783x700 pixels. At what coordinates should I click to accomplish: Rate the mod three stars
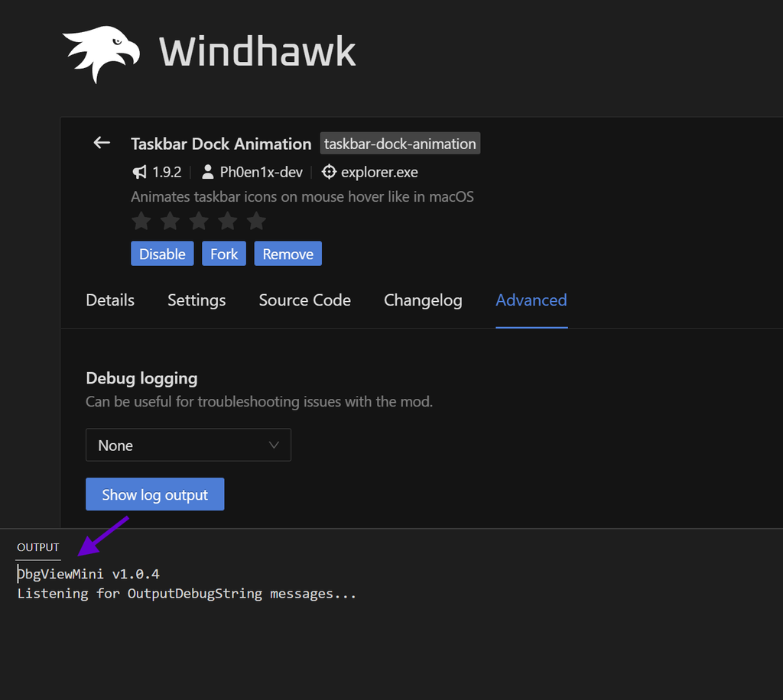[199, 221]
